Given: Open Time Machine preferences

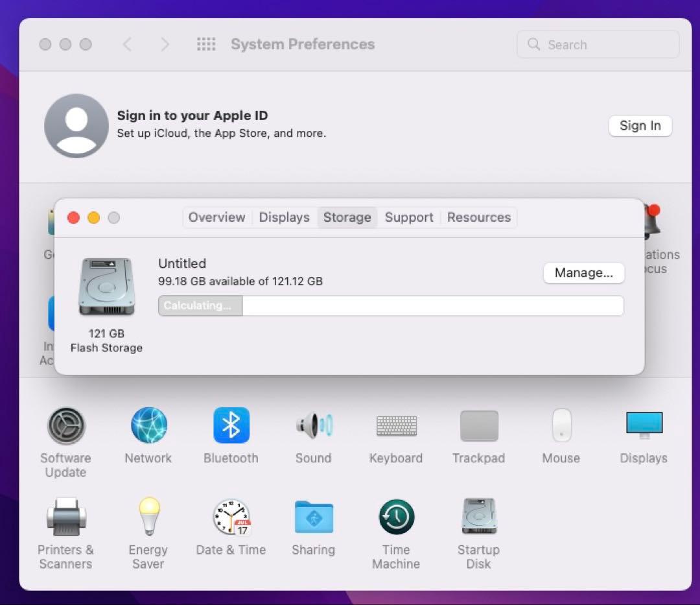Looking at the screenshot, I should (396, 517).
